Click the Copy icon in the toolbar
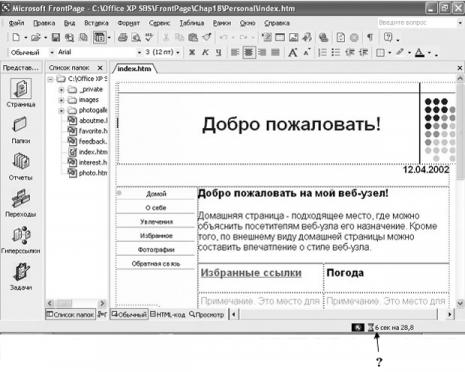 pos(179,37)
